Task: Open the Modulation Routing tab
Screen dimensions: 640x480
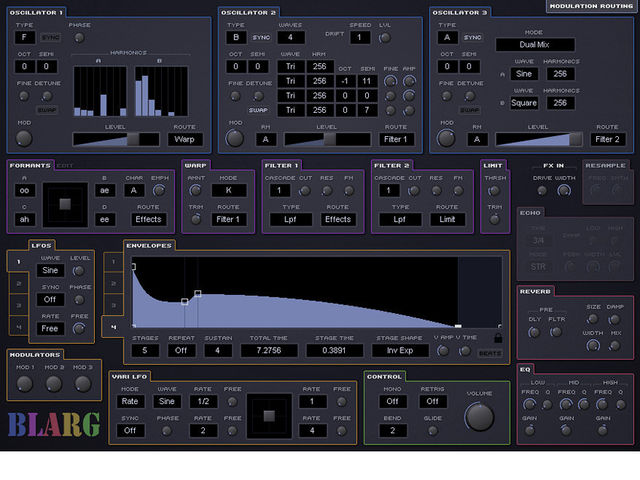Action: pyautogui.click(x=591, y=6)
